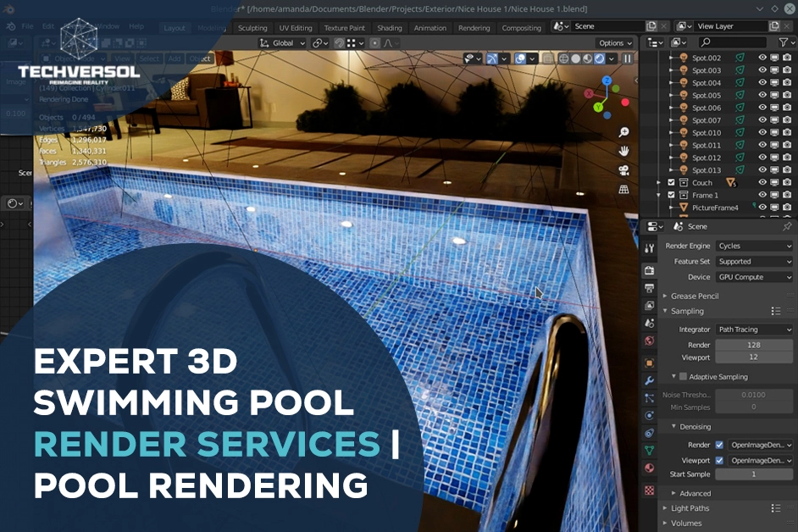Enable the Adaptive Sampling checkbox
Viewport: 798px width, 532px height.
[681, 375]
